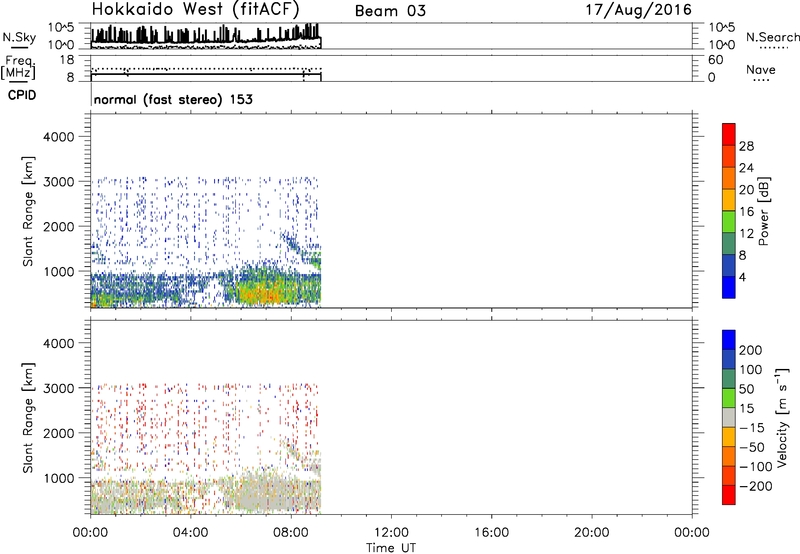This screenshot has width=800, height=554.
Task: Click the '60' tick on the Nave axis
Action: 715,60
